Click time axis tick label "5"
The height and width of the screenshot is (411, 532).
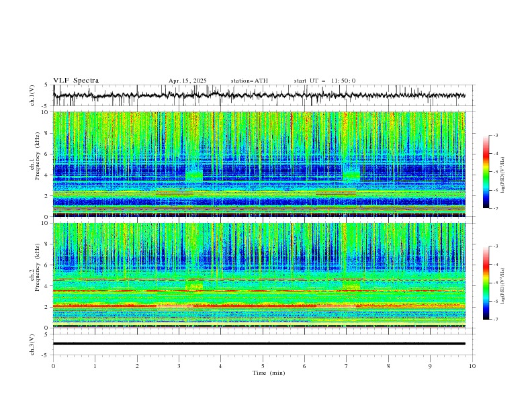click(x=263, y=366)
